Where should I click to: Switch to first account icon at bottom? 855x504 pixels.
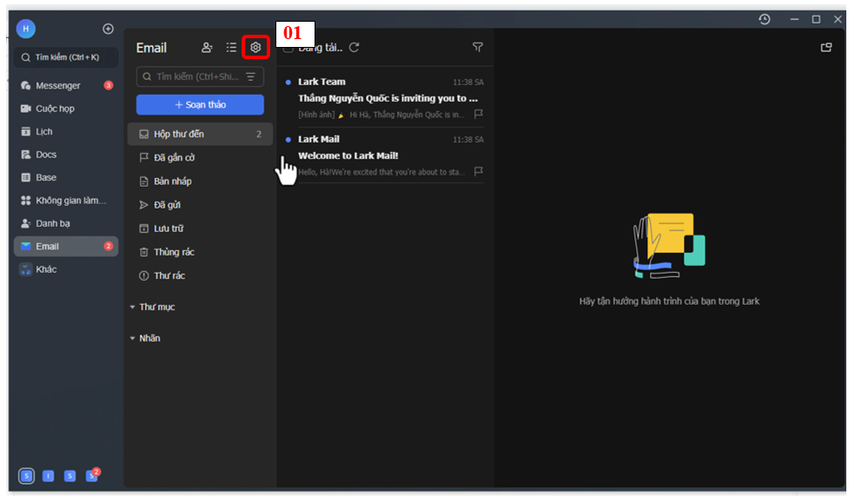[x=26, y=475]
